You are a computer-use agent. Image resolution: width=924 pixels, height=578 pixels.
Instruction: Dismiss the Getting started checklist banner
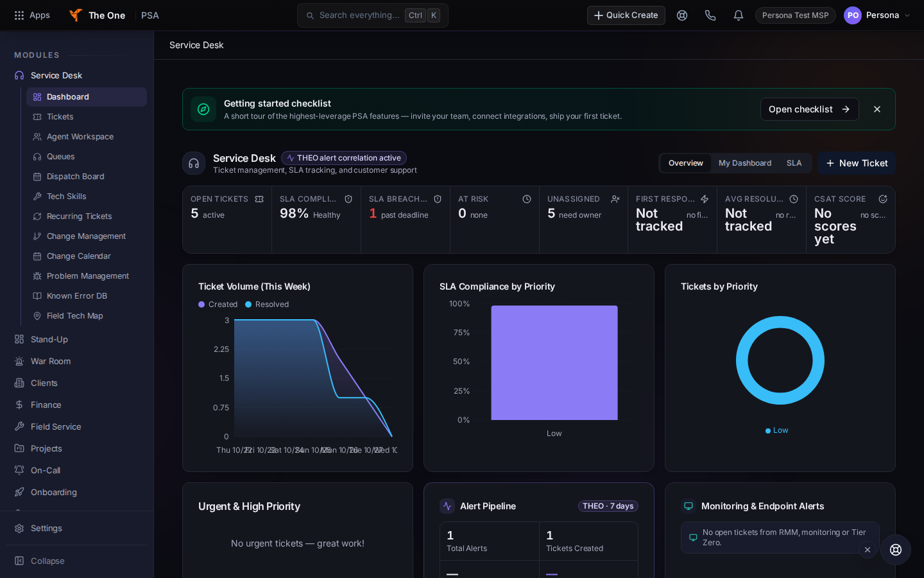click(877, 109)
